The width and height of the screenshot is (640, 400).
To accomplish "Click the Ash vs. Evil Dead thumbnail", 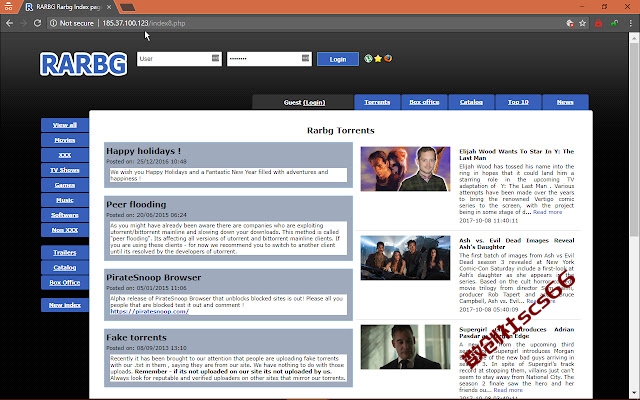I will pyautogui.click(x=405, y=258).
